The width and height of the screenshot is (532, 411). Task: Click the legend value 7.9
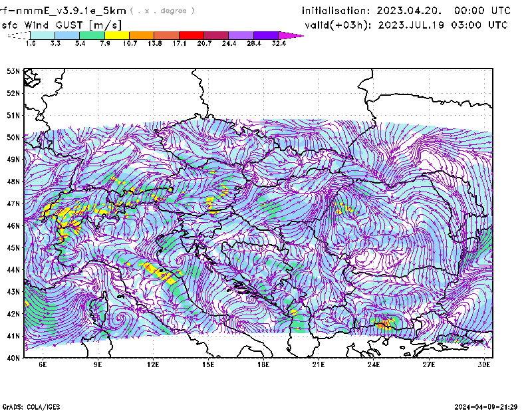(x=105, y=43)
